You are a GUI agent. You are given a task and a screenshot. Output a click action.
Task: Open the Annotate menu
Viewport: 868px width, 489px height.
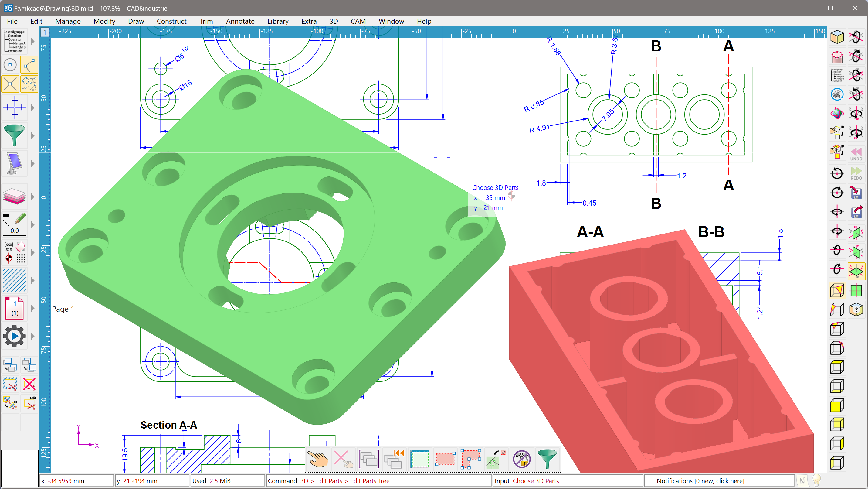point(240,21)
